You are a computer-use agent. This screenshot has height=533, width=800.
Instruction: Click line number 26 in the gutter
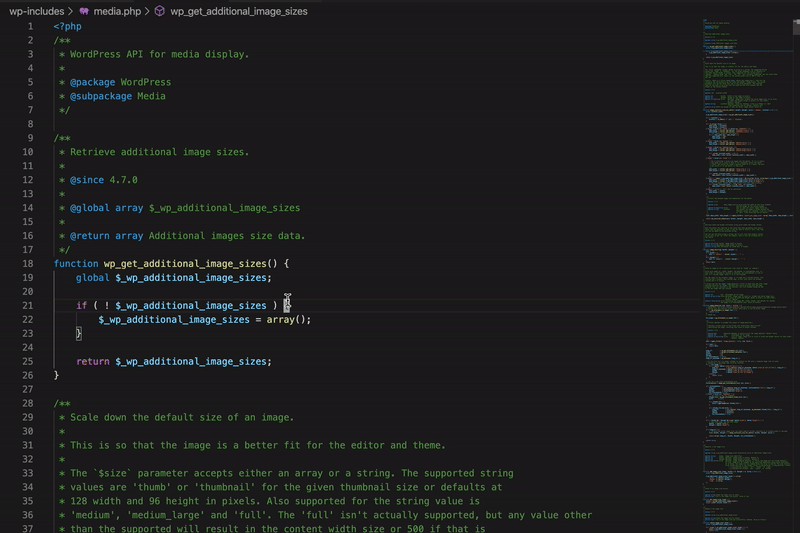[x=28, y=375]
